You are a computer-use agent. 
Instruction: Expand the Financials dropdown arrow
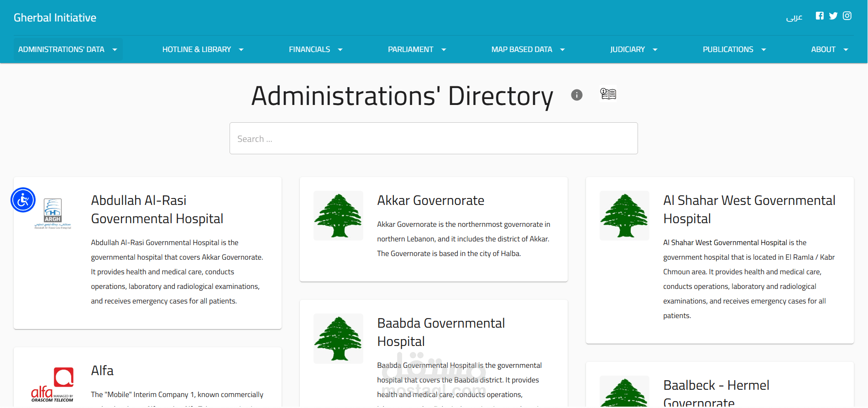pyautogui.click(x=340, y=50)
